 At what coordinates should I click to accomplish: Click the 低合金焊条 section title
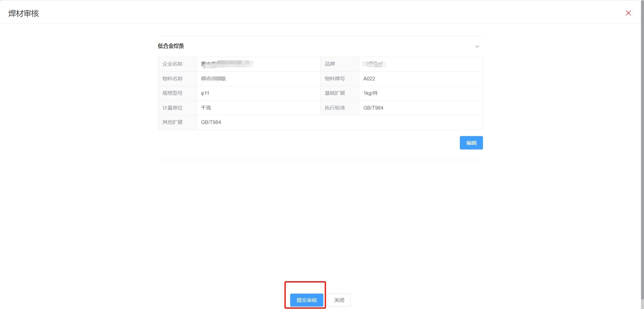[x=171, y=46]
